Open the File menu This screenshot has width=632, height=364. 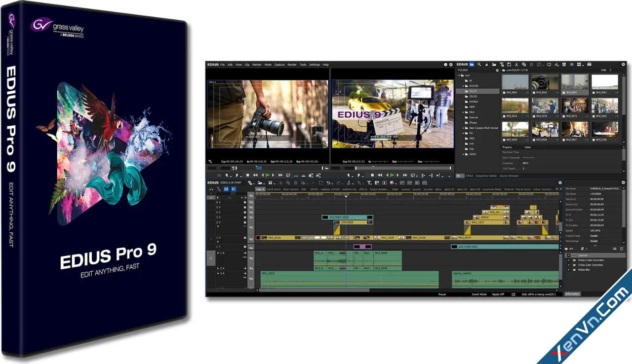[222, 65]
